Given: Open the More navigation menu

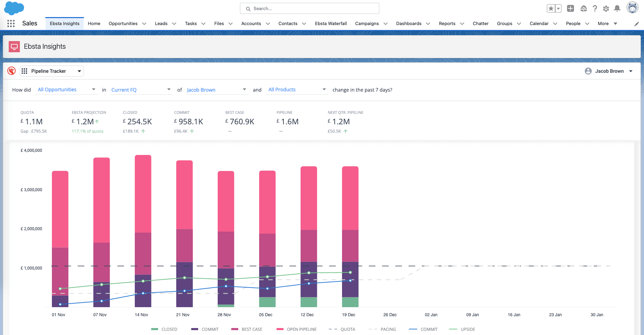Looking at the screenshot, I should click(607, 24).
